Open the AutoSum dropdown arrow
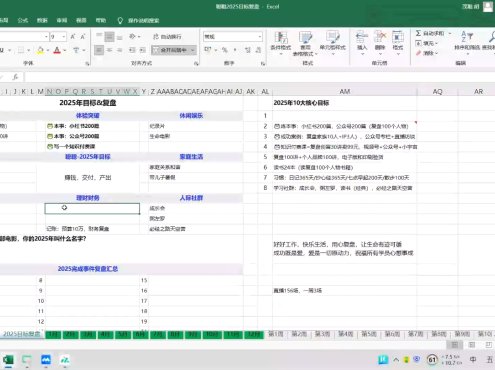The width and height of the screenshot is (495, 370). [450, 33]
